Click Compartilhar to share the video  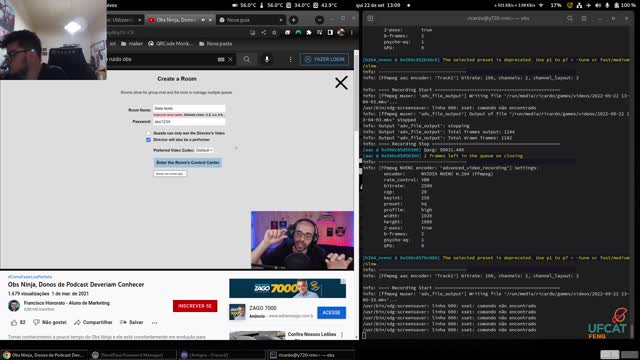coord(93,322)
